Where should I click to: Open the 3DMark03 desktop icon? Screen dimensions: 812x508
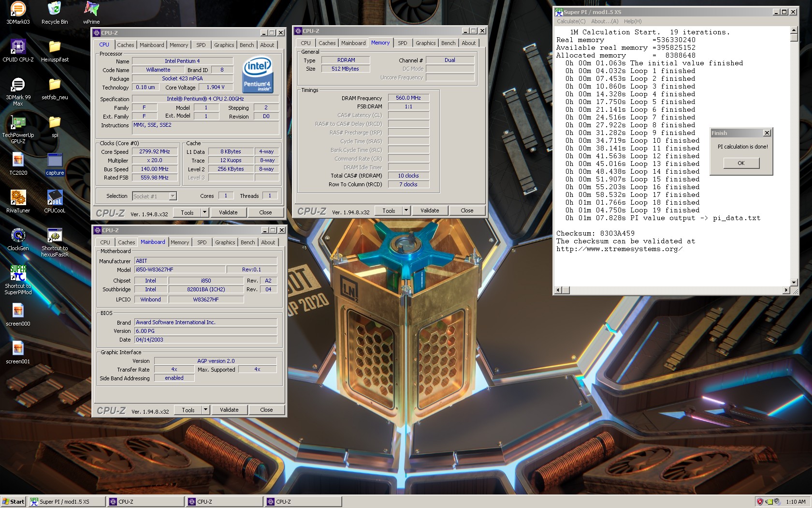(18, 13)
